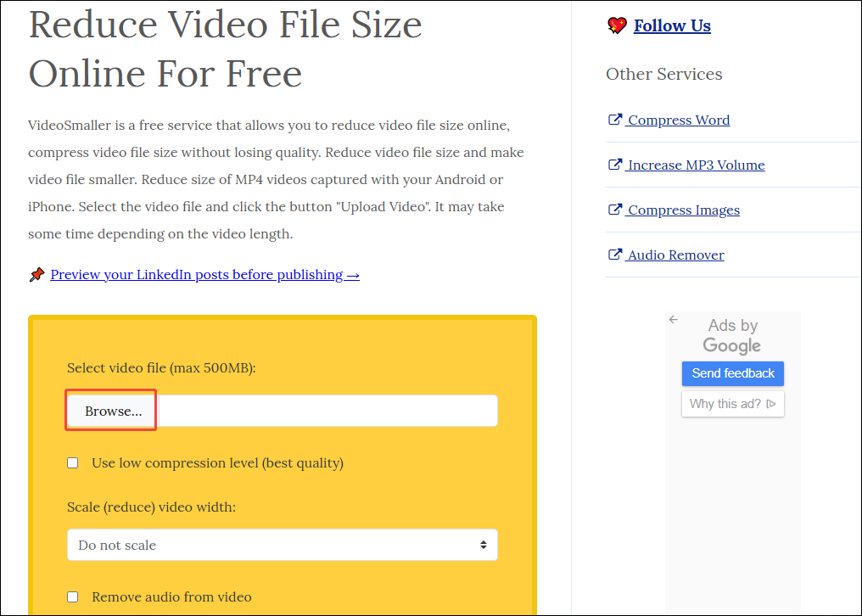The width and height of the screenshot is (862, 616).
Task: Click the Other Services heading
Action: click(664, 75)
